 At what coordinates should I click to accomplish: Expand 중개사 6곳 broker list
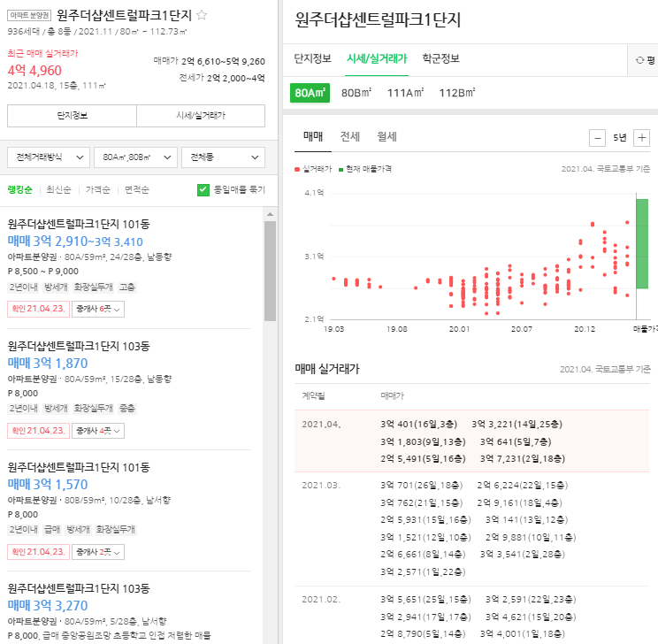pos(98,309)
